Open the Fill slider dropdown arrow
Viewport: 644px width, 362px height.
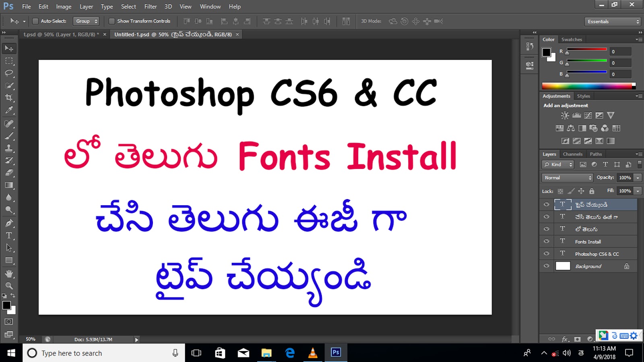638,191
